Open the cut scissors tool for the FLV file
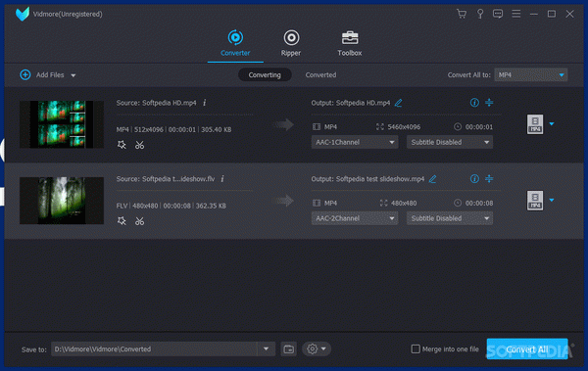This screenshot has height=371, width=588. pyautogui.click(x=139, y=221)
